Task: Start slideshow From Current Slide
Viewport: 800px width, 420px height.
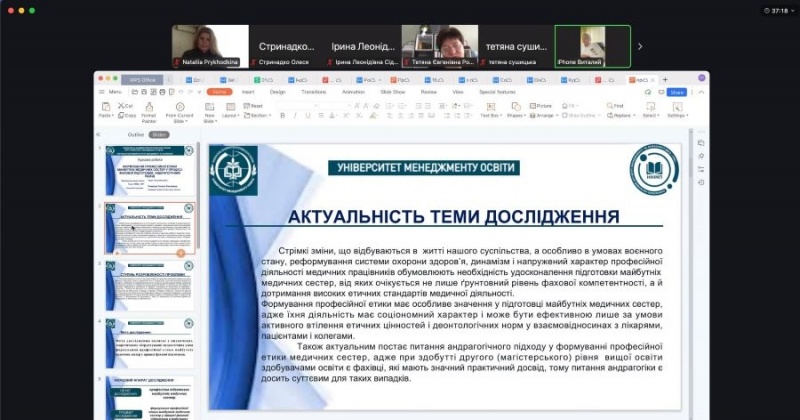Action: pos(180,110)
